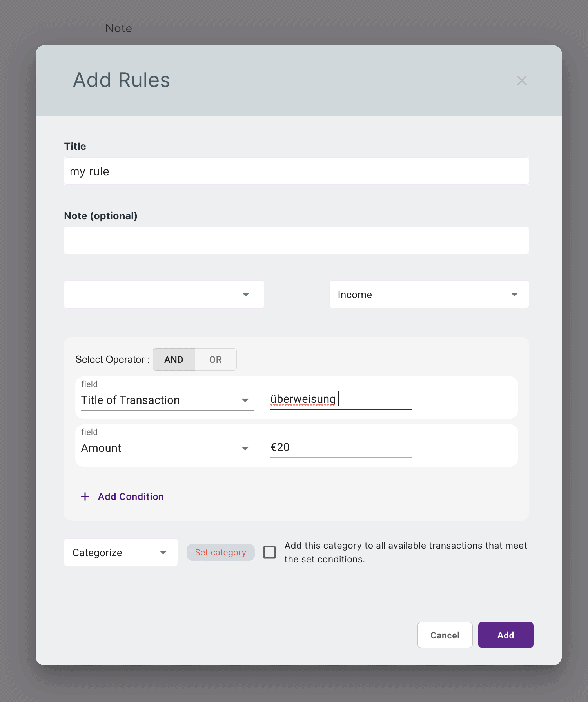Click the Add Condition link
The height and width of the screenshot is (702, 588).
pos(131,496)
